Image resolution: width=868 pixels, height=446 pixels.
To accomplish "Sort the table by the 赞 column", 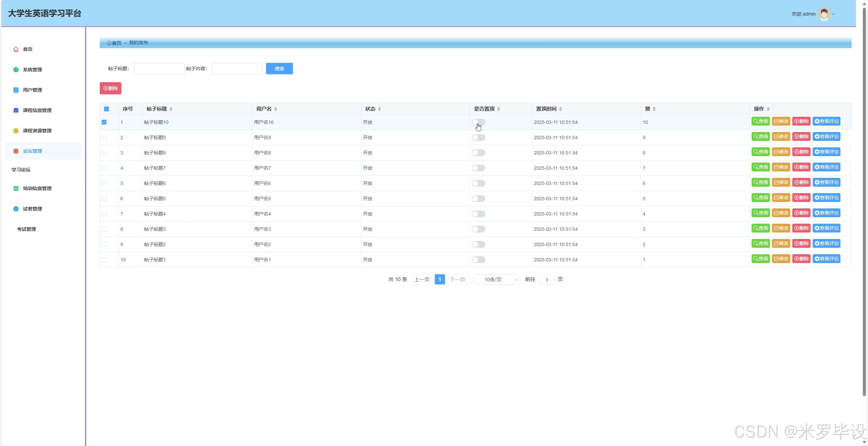I will (x=654, y=109).
